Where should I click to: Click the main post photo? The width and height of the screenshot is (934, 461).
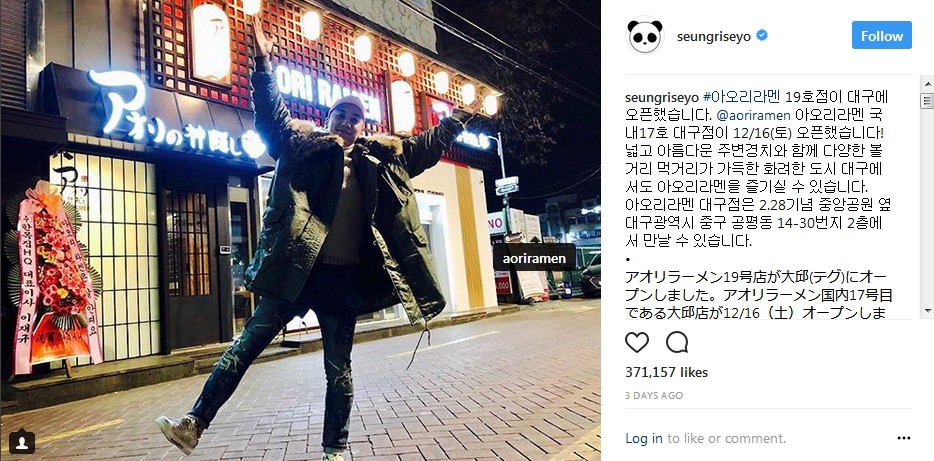click(300, 230)
